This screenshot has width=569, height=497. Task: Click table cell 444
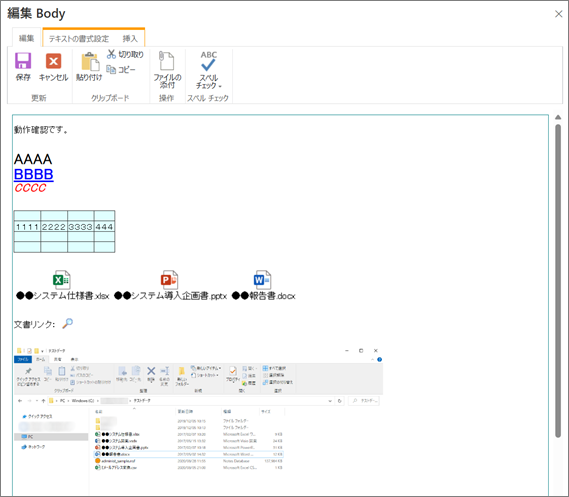[x=105, y=227]
